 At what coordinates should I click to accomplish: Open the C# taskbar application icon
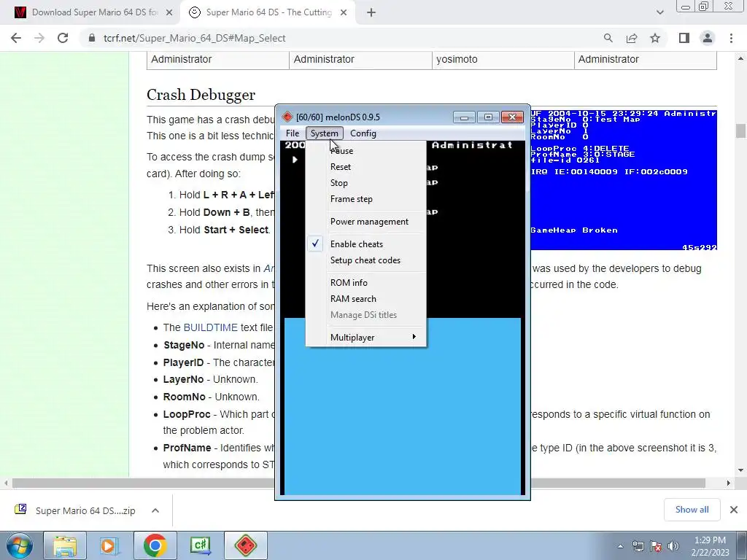coord(200,545)
